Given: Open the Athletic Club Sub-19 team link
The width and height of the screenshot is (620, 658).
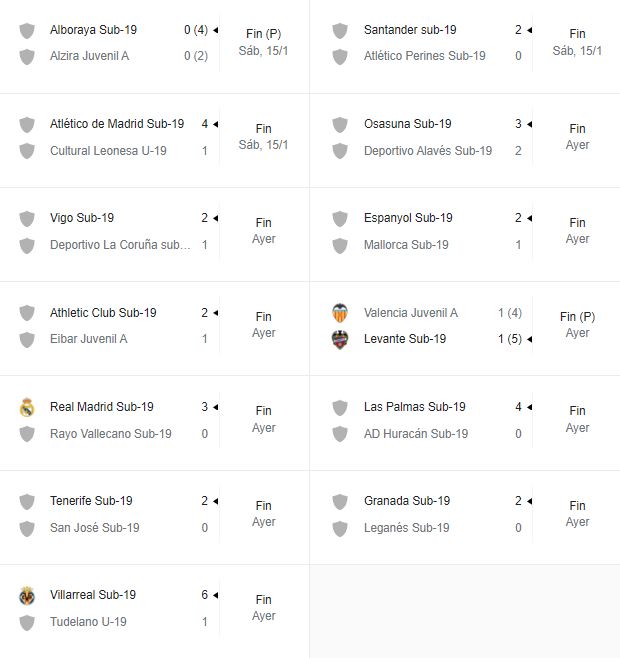Looking at the screenshot, I should (103, 312).
